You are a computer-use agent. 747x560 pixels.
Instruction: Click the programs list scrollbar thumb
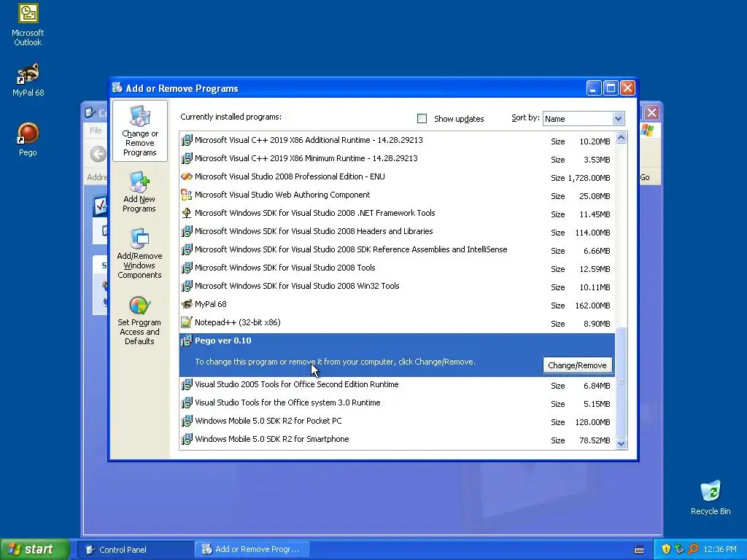point(621,382)
